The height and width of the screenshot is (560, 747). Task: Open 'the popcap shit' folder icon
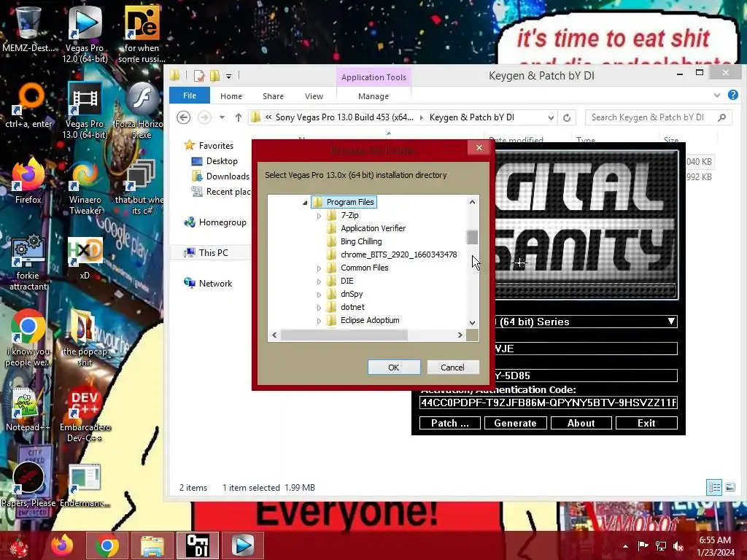click(85, 338)
